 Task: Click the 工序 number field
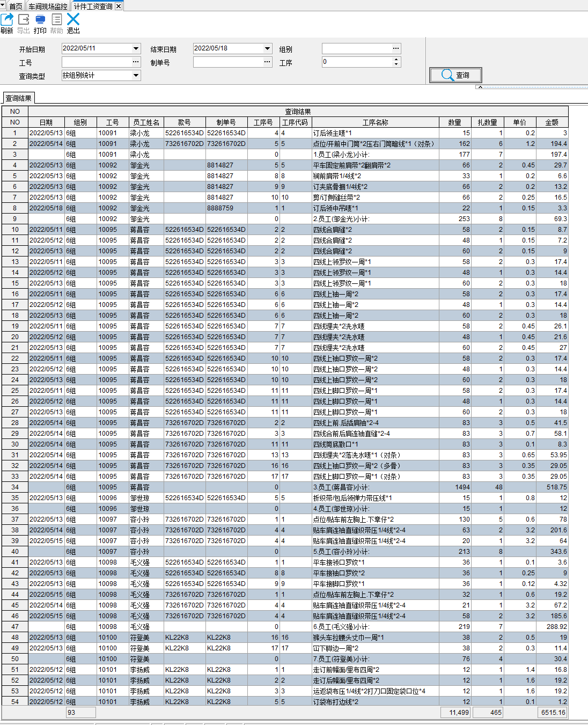357,62
